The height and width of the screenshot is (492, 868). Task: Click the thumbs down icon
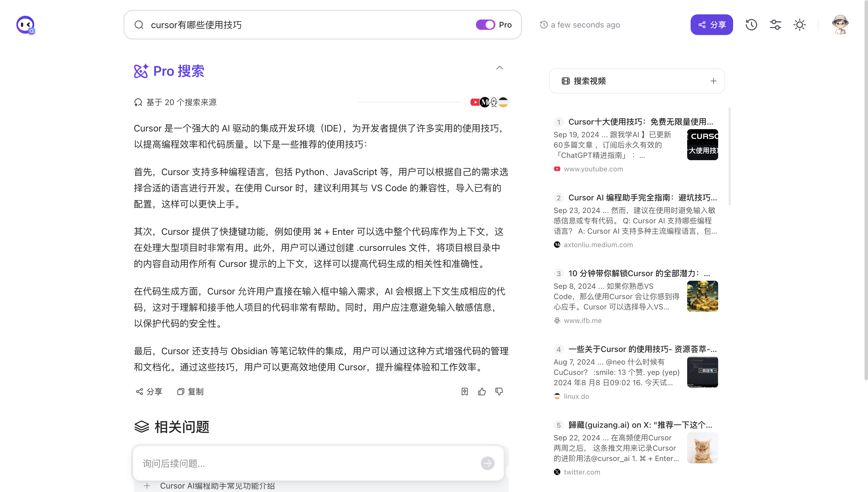pyautogui.click(x=499, y=391)
